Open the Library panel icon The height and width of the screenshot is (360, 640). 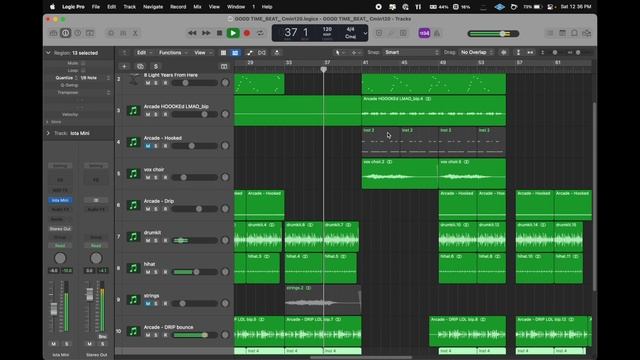pyautogui.click(x=53, y=33)
